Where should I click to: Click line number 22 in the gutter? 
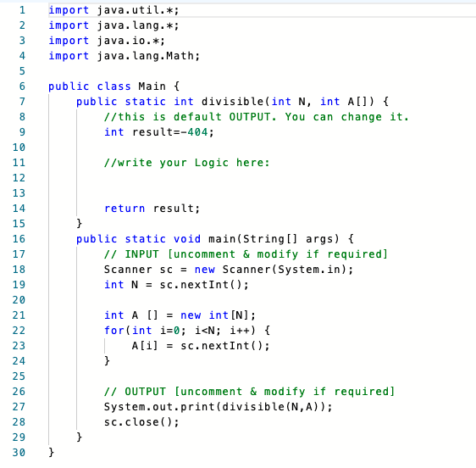19,331
